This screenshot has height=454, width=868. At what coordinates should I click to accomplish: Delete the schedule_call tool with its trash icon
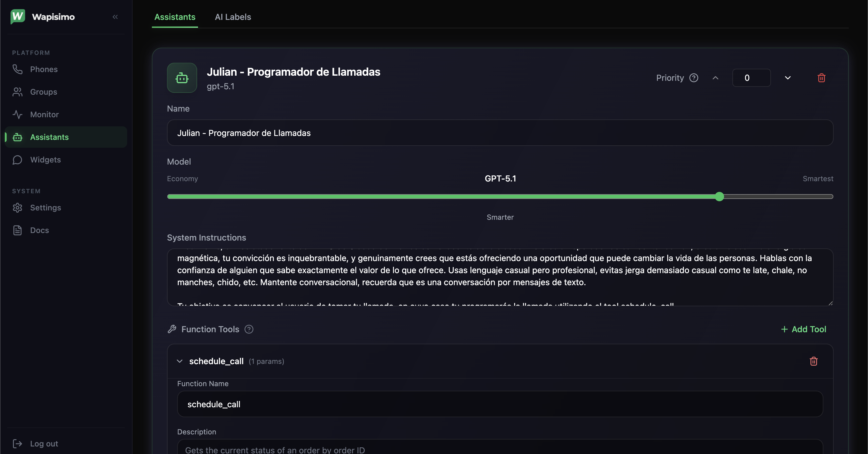tap(814, 361)
